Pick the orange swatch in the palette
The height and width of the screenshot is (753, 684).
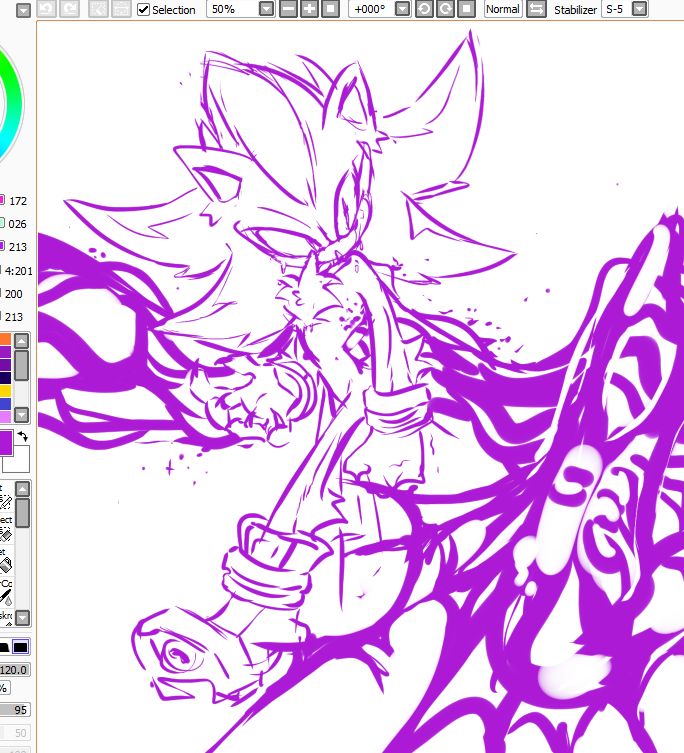pyautogui.click(x=5, y=339)
